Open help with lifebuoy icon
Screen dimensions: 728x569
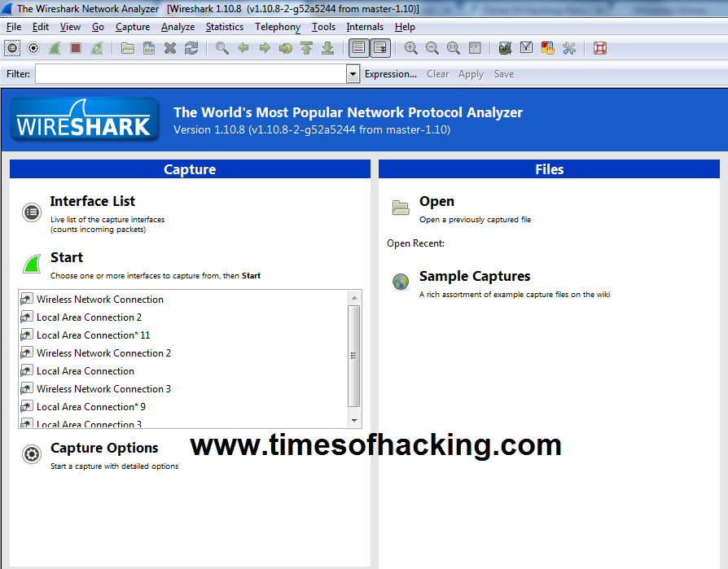pyautogui.click(x=600, y=48)
